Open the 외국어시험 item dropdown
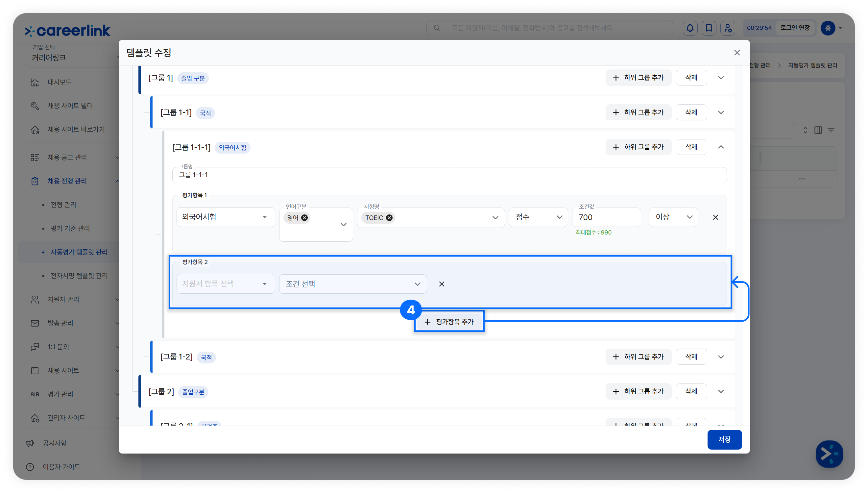This screenshot has width=868, height=493. click(x=226, y=217)
